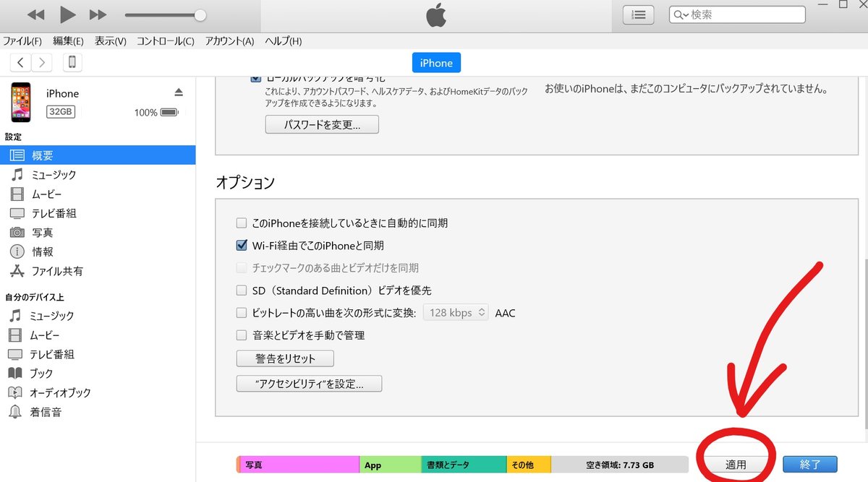This screenshot has height=482, width=868.
Task: Enable ビットレートの高い曲を次の形式に変換
Action: (x=242, y=313)
